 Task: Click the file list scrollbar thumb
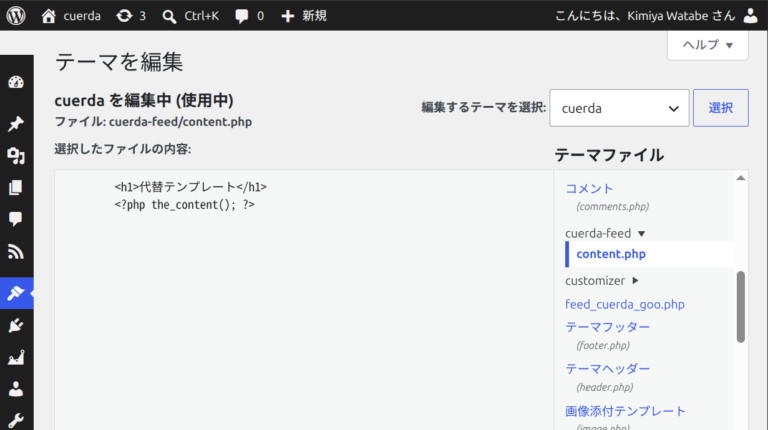pyautogui.click(x=741, y=307)
